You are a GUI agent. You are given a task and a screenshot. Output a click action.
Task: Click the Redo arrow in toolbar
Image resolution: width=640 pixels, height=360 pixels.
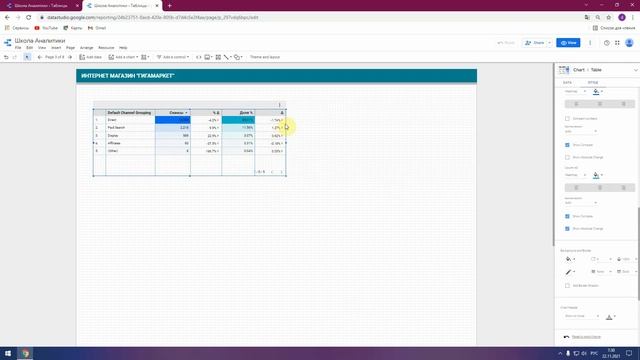coord(15,57)
